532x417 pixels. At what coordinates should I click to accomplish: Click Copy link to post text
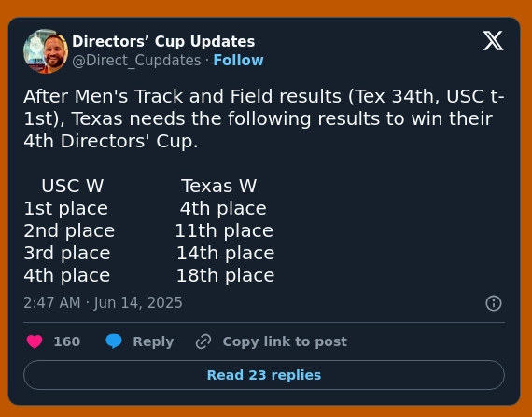pos(285,341)
